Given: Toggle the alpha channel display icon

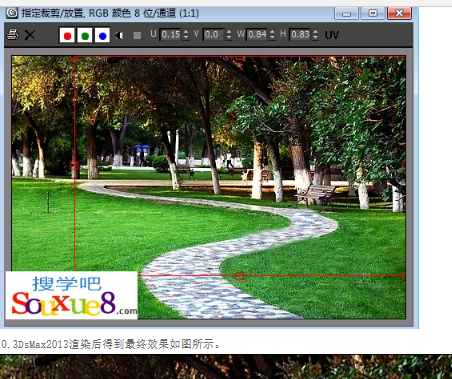Looking at the screenshot, I should [x=120, y=35].
